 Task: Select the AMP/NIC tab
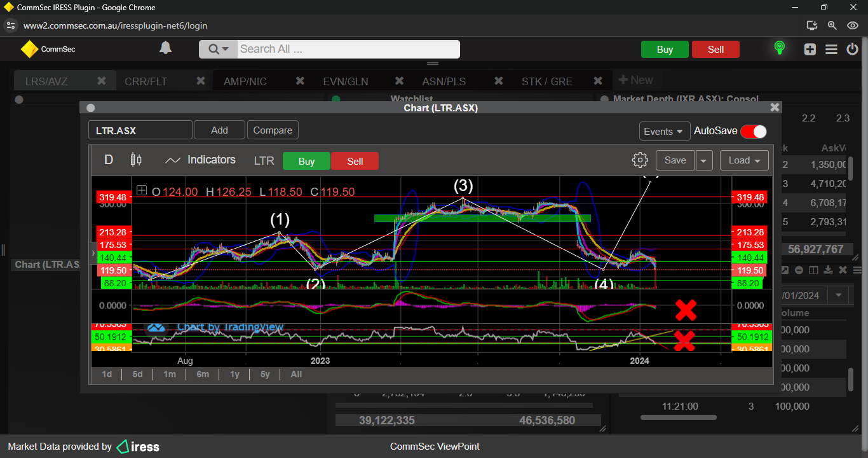tap(245, 81)
